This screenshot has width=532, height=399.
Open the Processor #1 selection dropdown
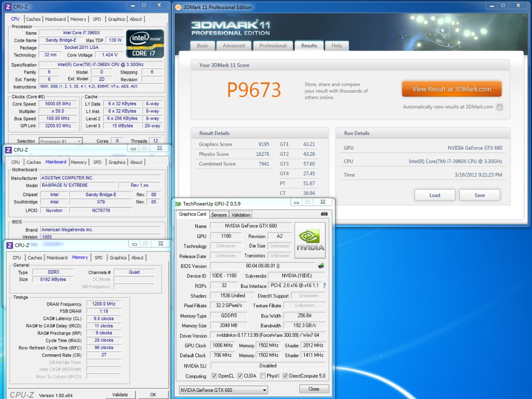tap(60, 141)
